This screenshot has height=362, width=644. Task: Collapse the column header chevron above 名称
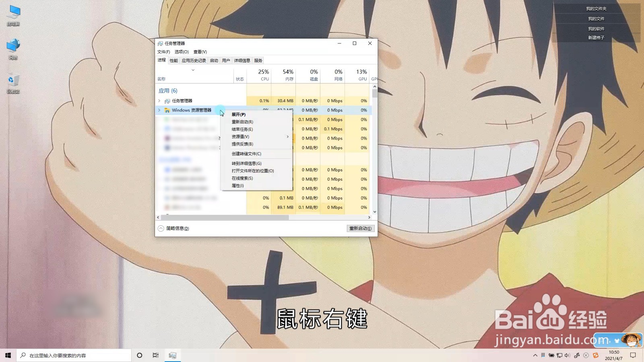(193, 70)
